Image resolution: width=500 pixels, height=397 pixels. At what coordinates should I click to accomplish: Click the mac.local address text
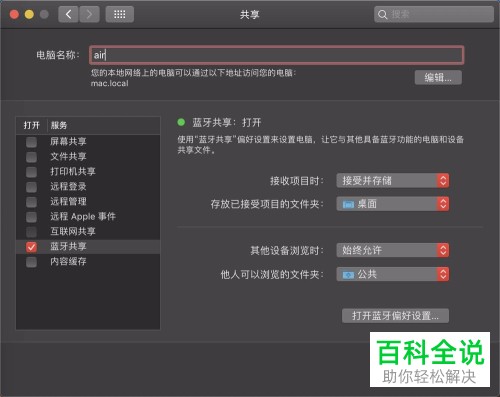point(110,83)
